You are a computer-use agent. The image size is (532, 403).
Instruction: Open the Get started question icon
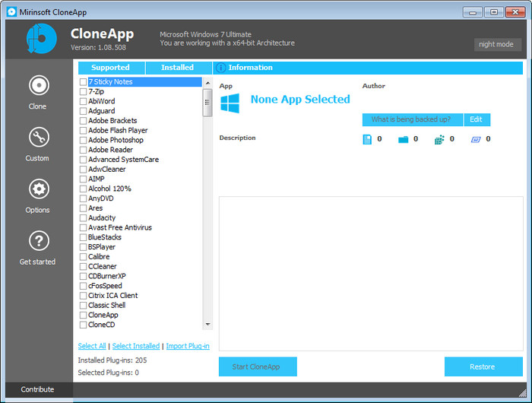point(39,241)
